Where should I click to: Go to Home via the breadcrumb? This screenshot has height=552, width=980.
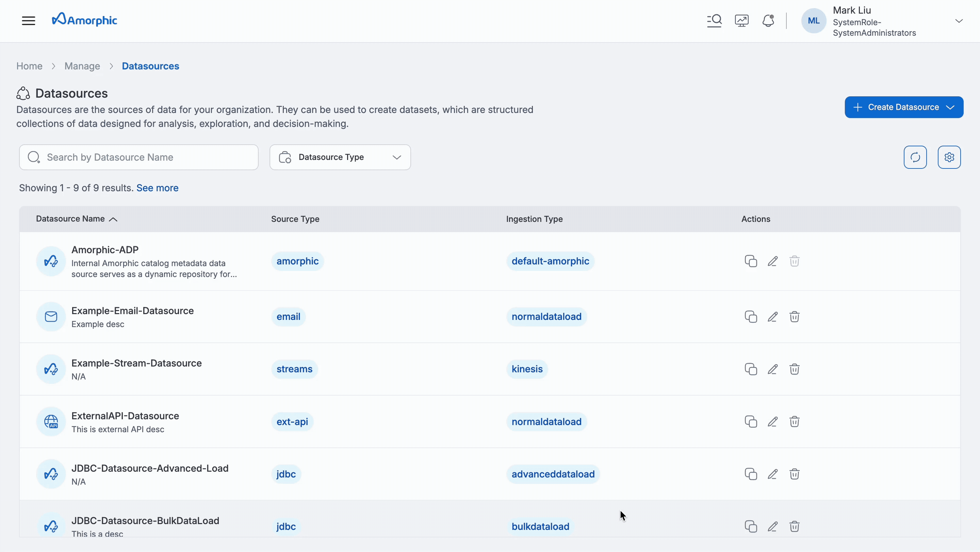[x=29, y=66]
